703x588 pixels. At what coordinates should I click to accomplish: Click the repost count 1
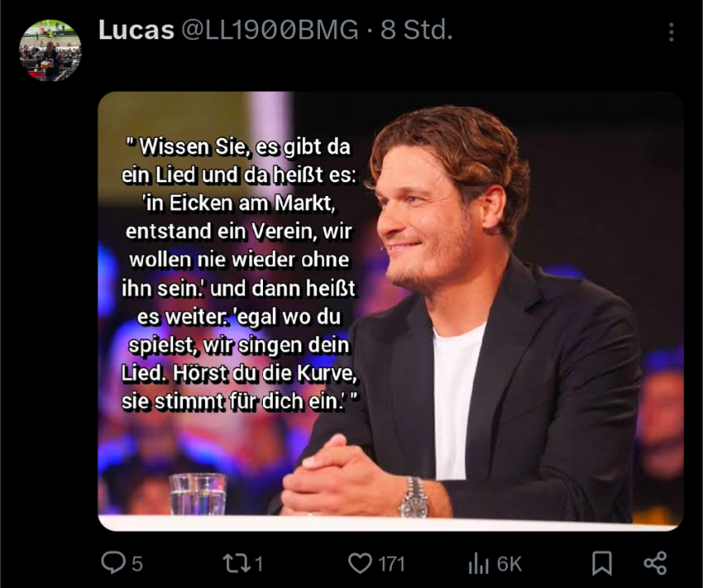pos(259,564)
